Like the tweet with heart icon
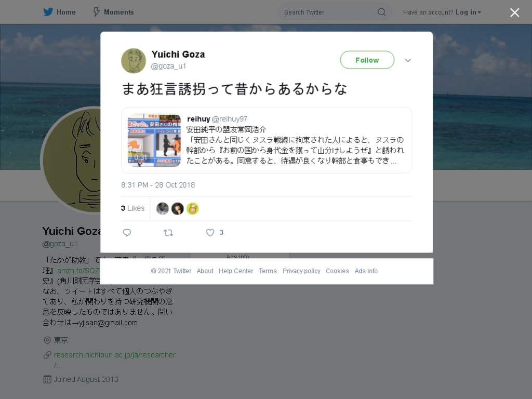This screenshot has height=399, width=532. pos(210,233)
